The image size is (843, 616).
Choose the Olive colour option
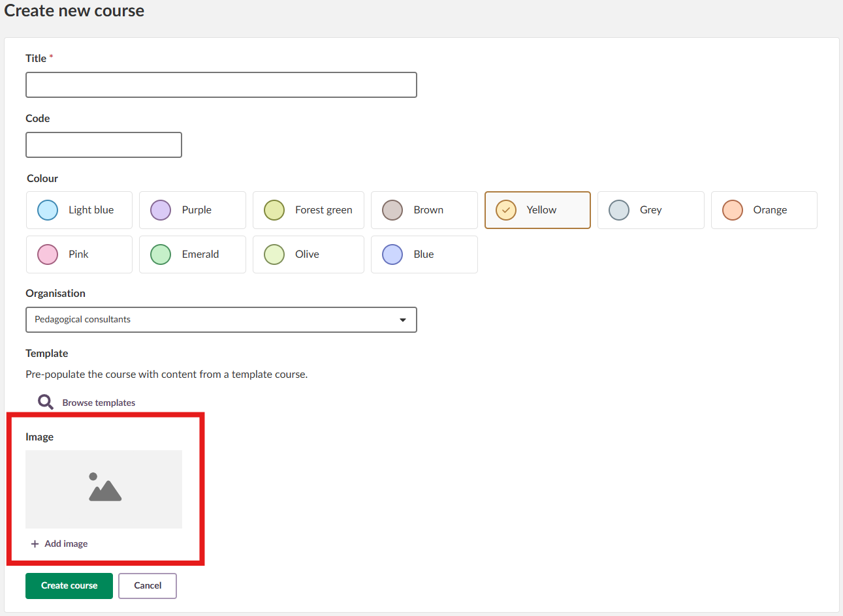(x=274, y=254)
